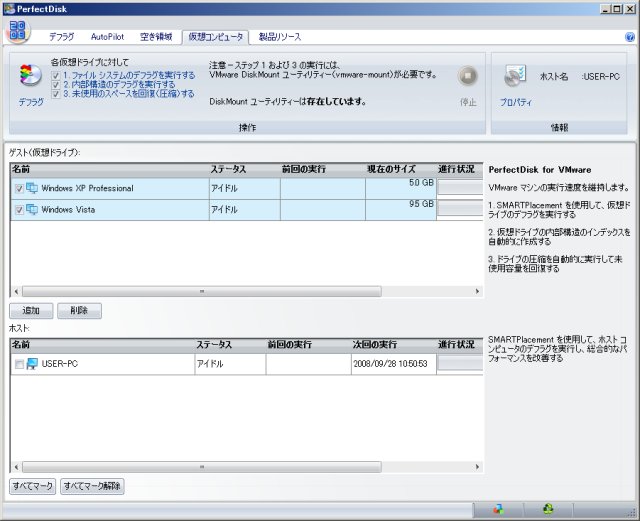Uncheck the Windows Vista checkbox
Screen dimensions: 640x521
[x=19, y=210]
